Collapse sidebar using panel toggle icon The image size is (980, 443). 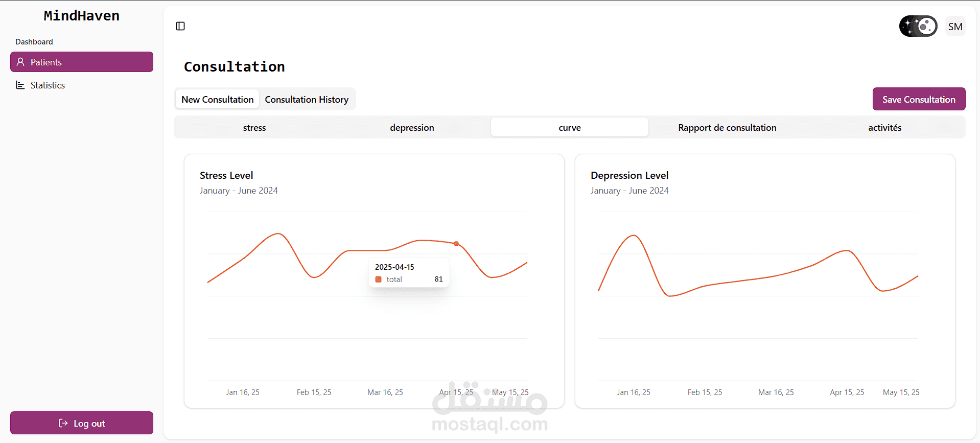[x=180, y=26]
